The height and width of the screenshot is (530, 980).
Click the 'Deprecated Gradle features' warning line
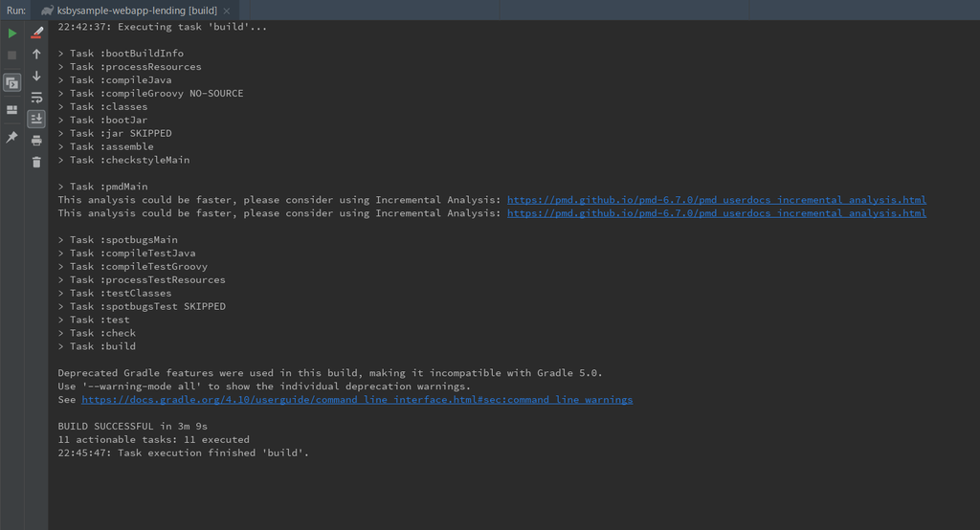pos(330,373)
